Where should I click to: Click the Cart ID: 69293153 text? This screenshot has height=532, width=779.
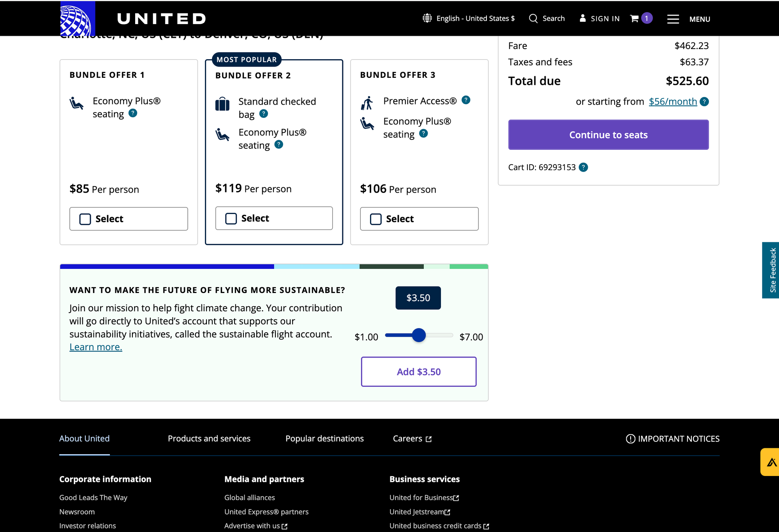pyautogui.click(x=542, y=167)
